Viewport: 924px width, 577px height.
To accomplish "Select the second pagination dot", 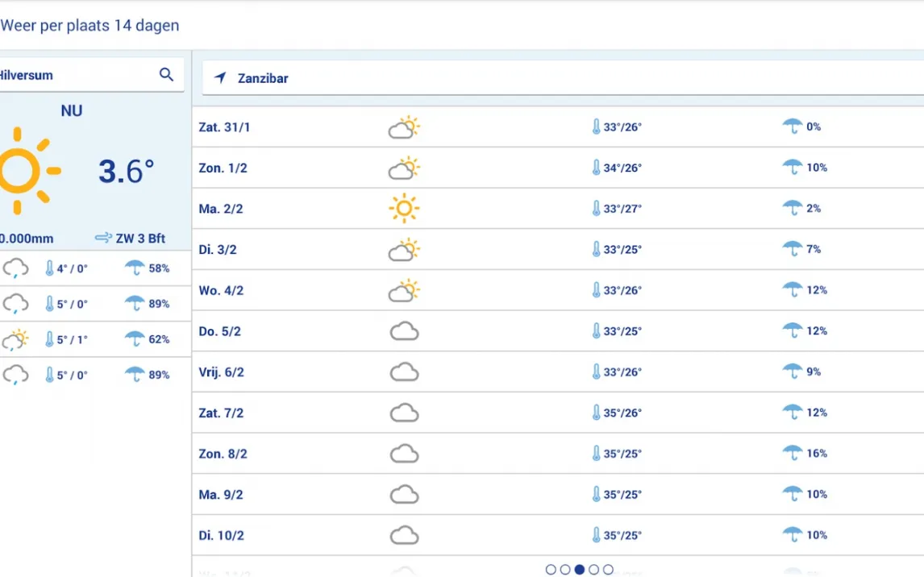I will tap(565, 570).
